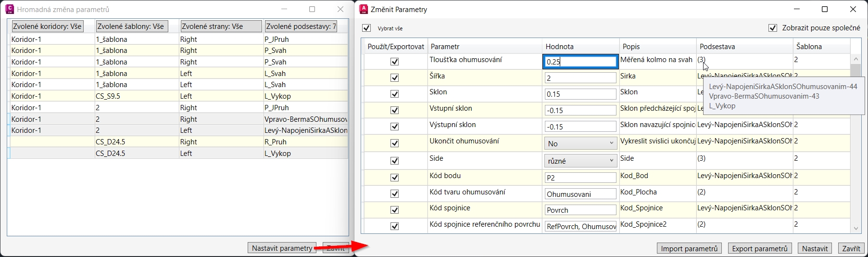Open the Zvolené koridory filter

pyautogui.click(x=47, y=26)
